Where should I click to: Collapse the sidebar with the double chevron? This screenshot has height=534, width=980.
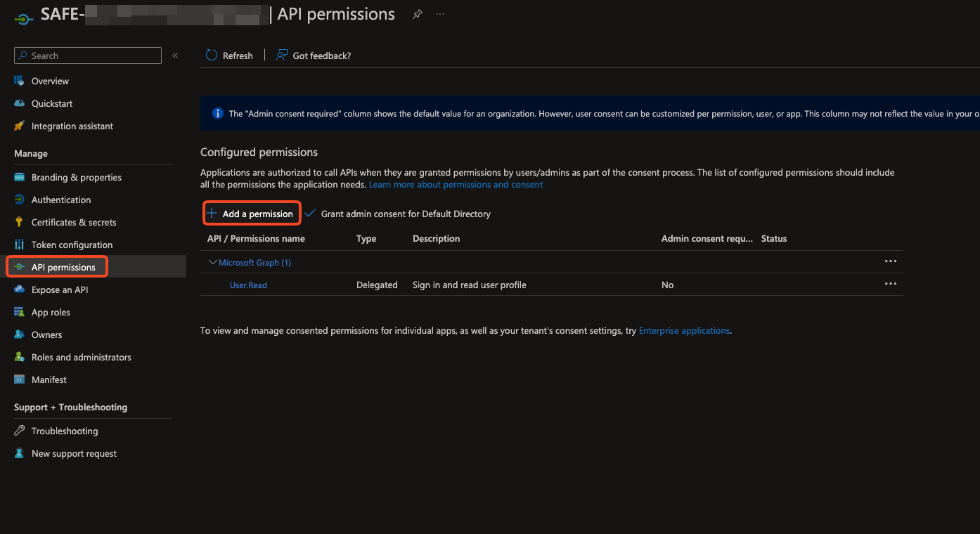click(x=175, y=56)
